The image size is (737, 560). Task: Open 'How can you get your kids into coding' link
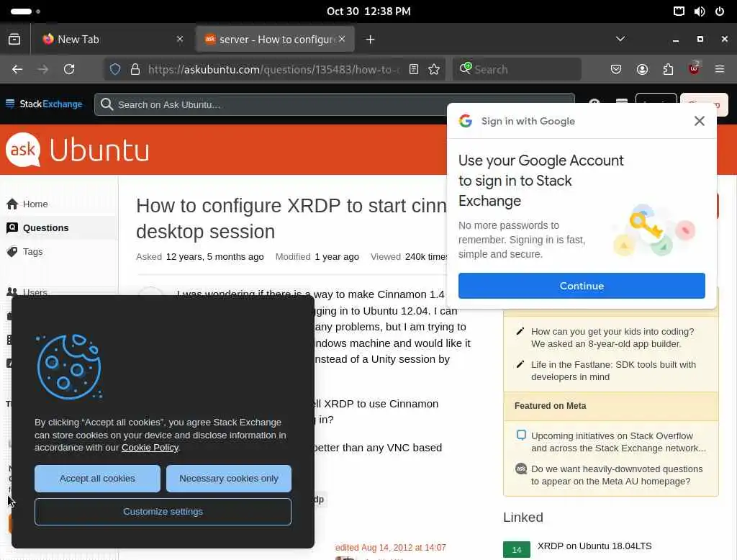[x=612, y=338]
